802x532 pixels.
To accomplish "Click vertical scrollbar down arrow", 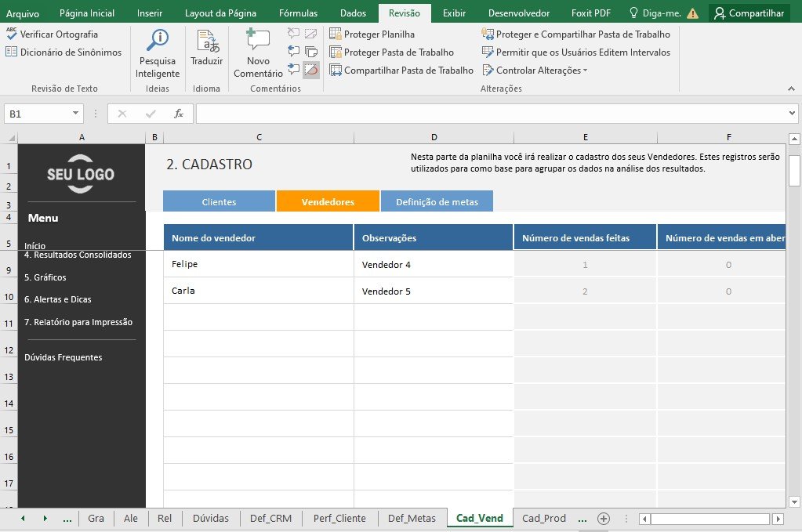I will click(794, 502).
